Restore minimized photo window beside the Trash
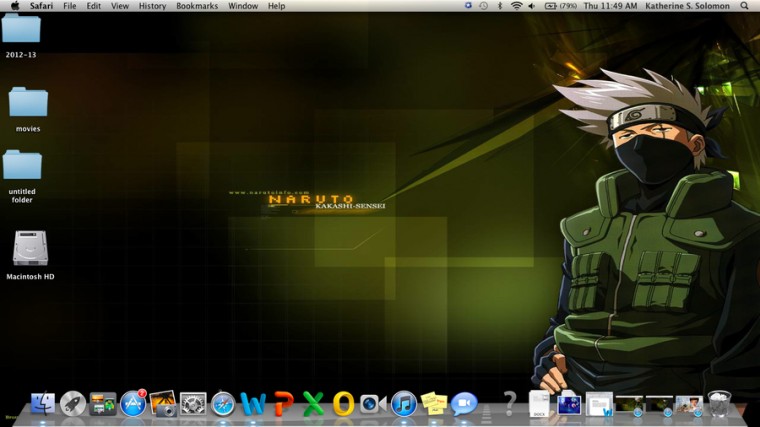 click(x=689, y=405)
